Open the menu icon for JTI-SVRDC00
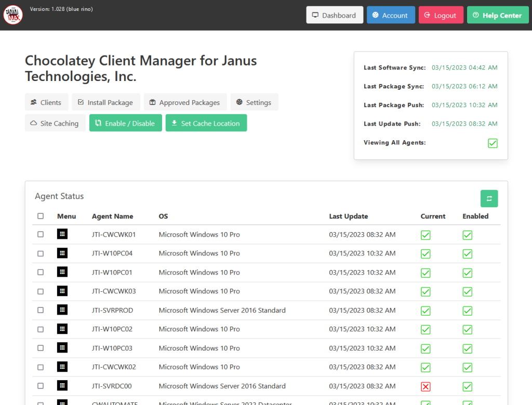The height and width of the screenshot is (405, 532). coord(62,386)
